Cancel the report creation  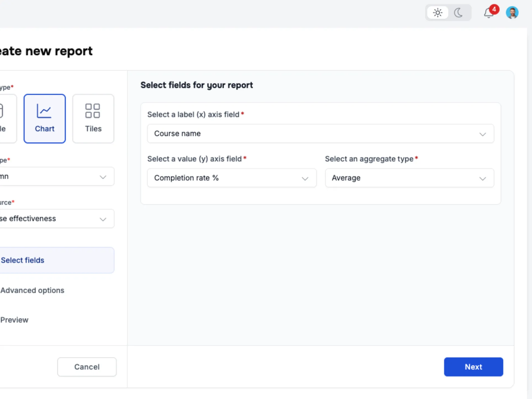(87, 367)
